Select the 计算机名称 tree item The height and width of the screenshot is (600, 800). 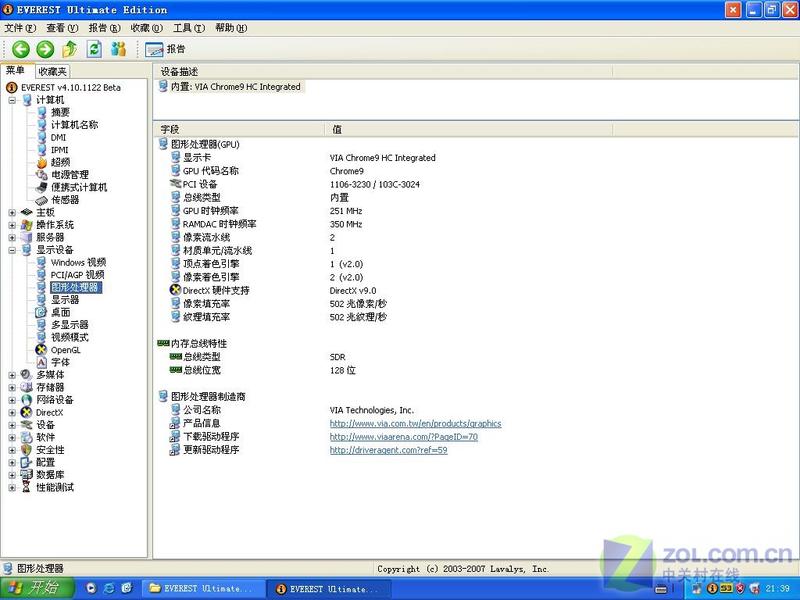click(74, 125)
